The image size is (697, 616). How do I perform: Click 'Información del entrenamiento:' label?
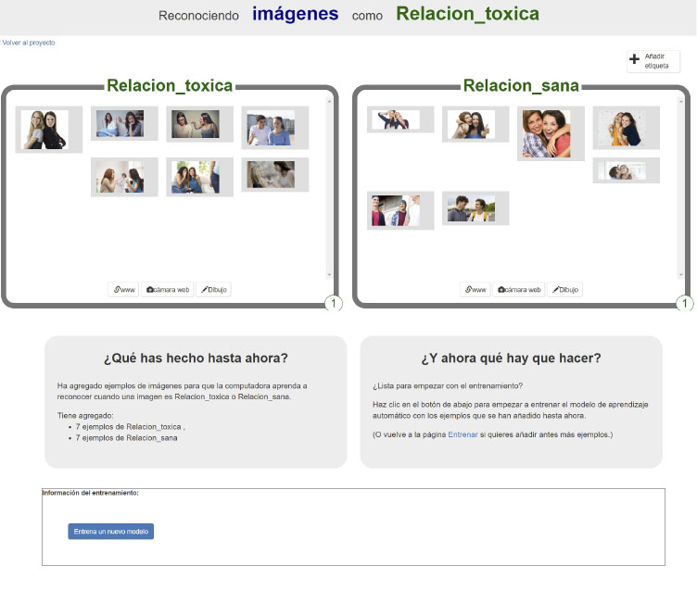click(90, 493)
